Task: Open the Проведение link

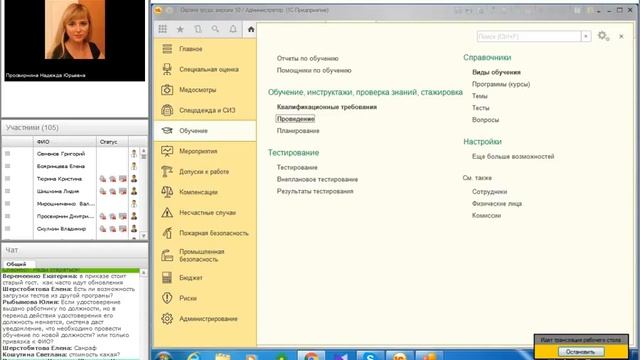Action: tap(295, 119)
